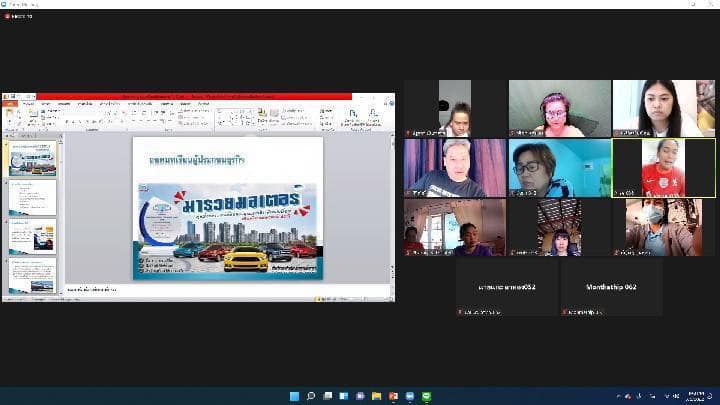
Task: Click the notes area below the slide
Action: coord(200,290)
